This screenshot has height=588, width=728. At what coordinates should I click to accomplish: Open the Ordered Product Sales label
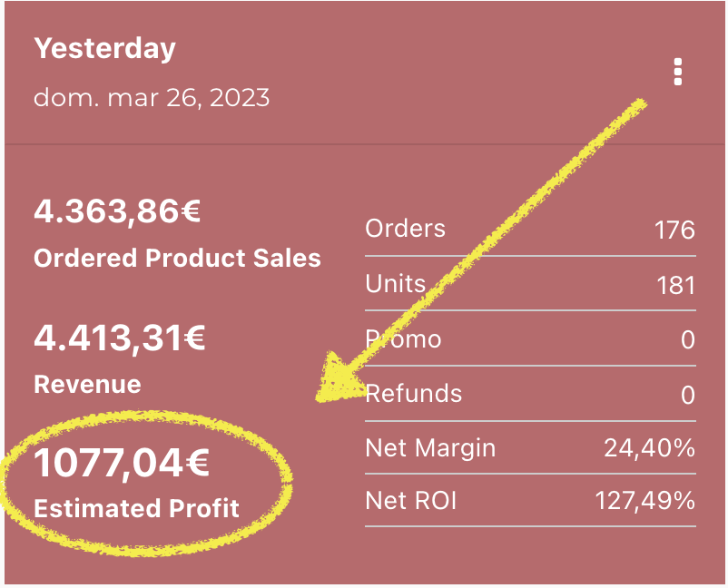(177, 258)
